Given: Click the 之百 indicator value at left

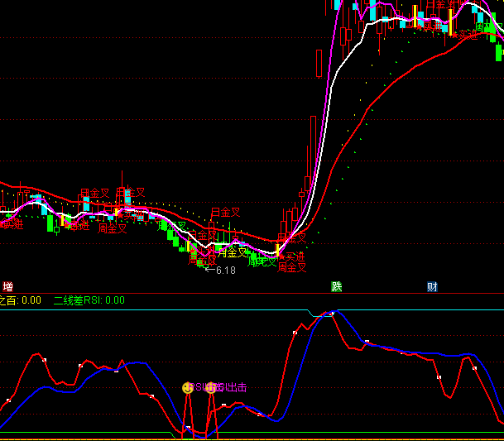Looking at the screenshot, I should click(x=20, y=300).
